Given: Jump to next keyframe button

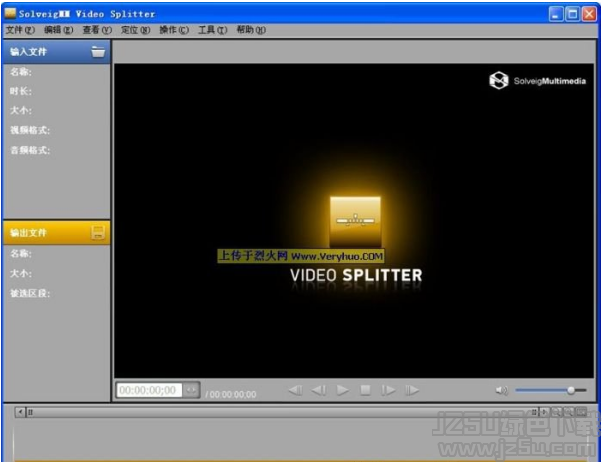Looking at the screenshot, I should coord(412,391).
